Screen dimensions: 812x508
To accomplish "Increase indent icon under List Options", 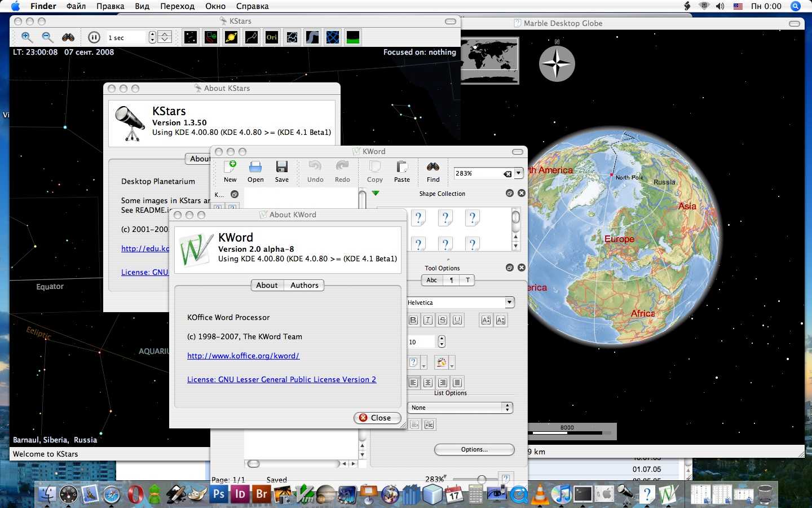I will 429,424.
